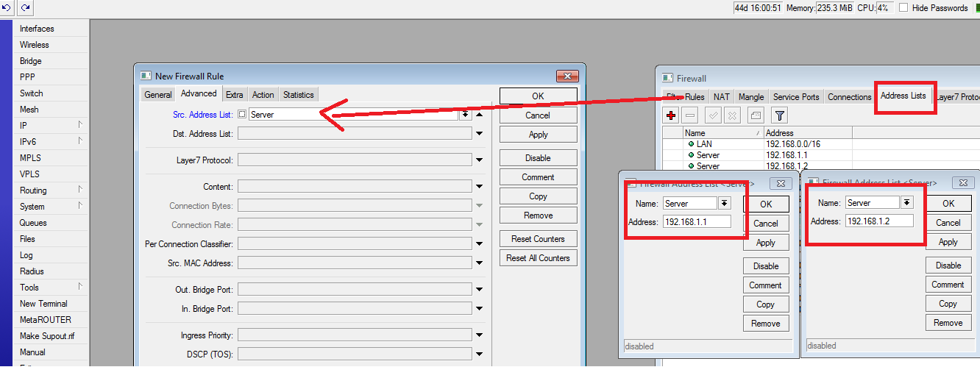Screen dimensions: 980x392
Task: Click Address field containing 192.168.1.2
Action: [879, 221]
